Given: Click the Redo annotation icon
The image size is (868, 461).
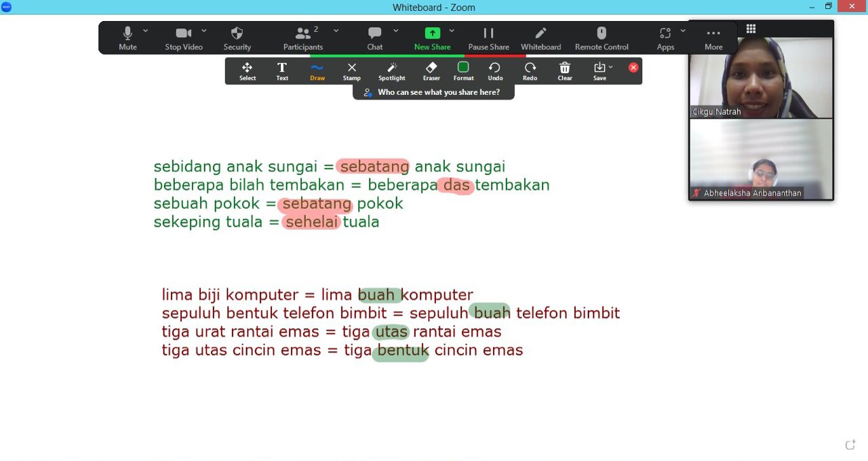Looking at the screenshot, I should [x=530, y=71].
